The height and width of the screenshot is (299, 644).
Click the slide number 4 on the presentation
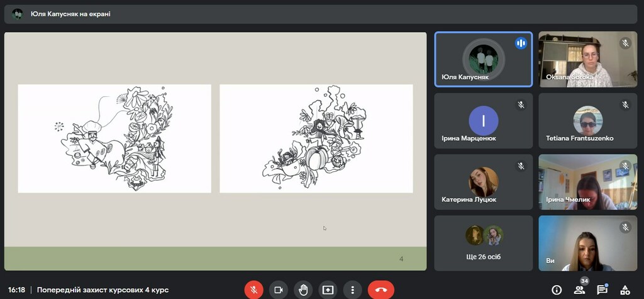401,259
